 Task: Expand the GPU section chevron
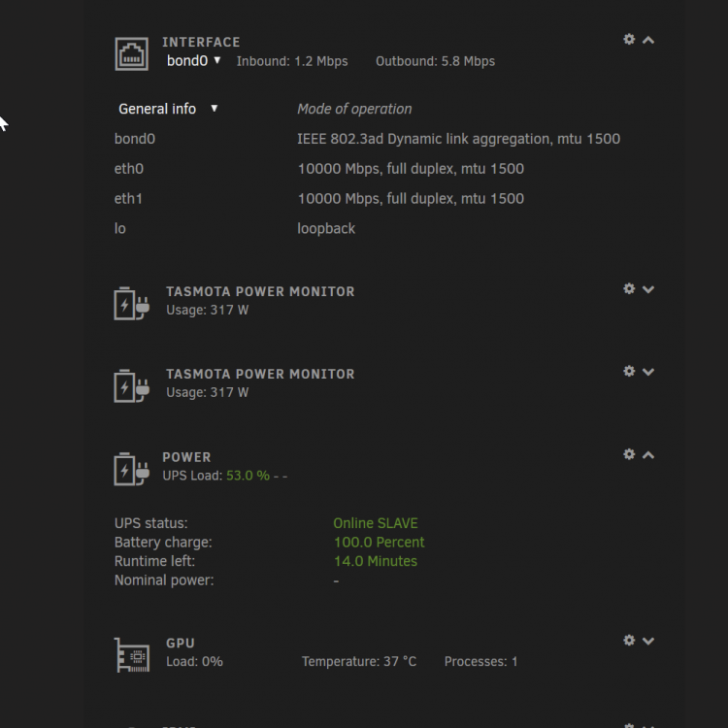[648, 642]
